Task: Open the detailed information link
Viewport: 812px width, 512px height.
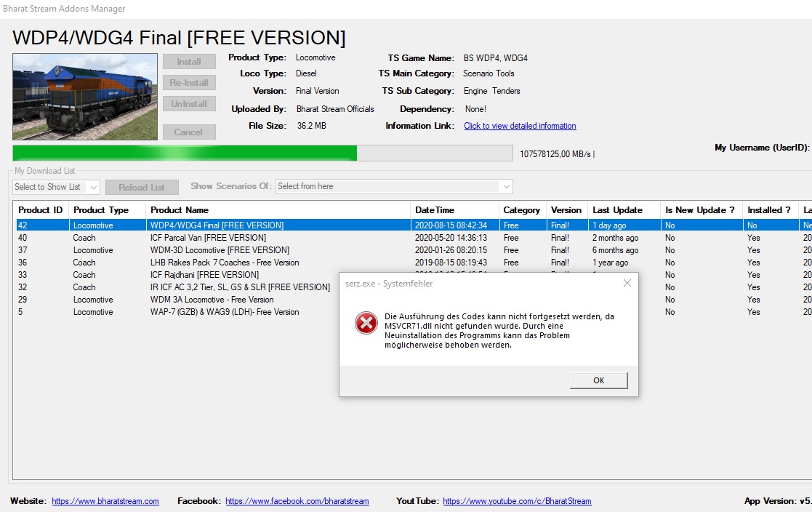Action: 520,126
